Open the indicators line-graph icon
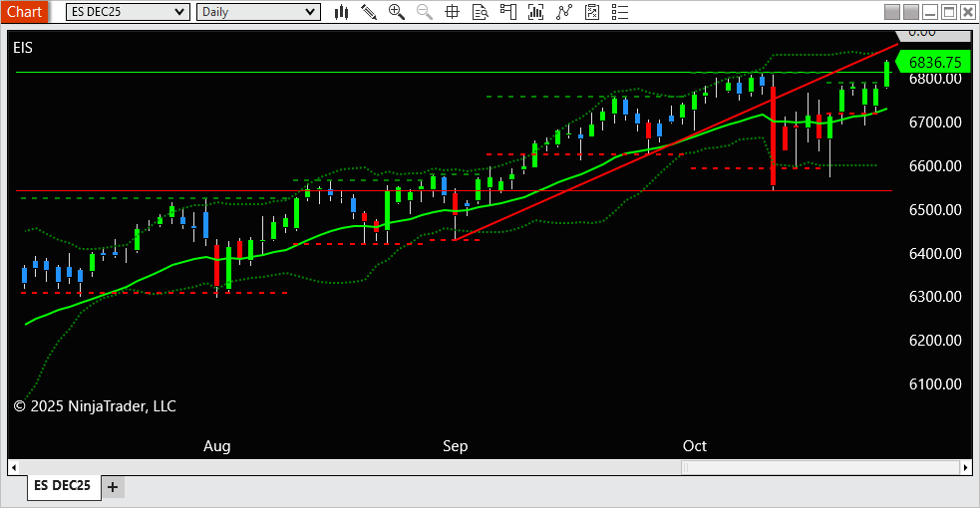Viewport: 980px width, 508px height. [563, 12]
